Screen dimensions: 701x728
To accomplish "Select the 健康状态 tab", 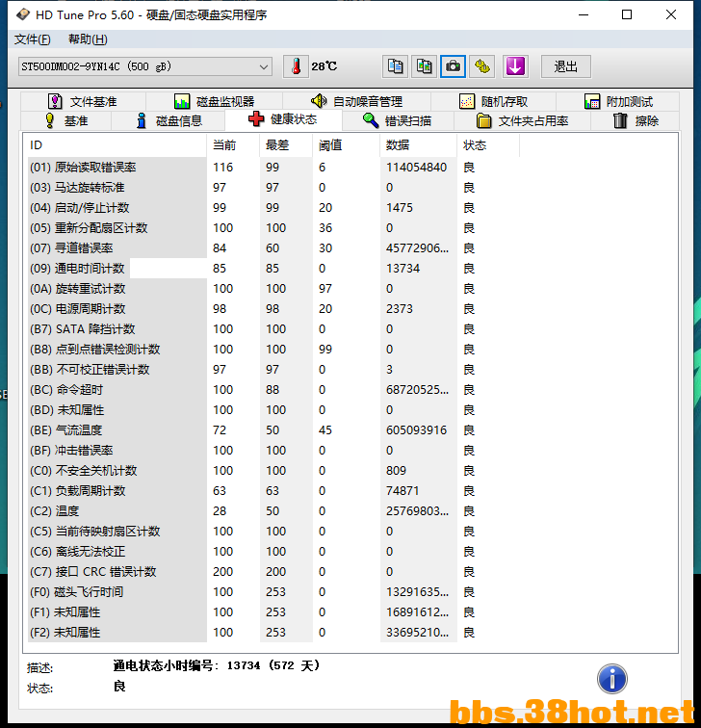I will [x=283, y=119].
